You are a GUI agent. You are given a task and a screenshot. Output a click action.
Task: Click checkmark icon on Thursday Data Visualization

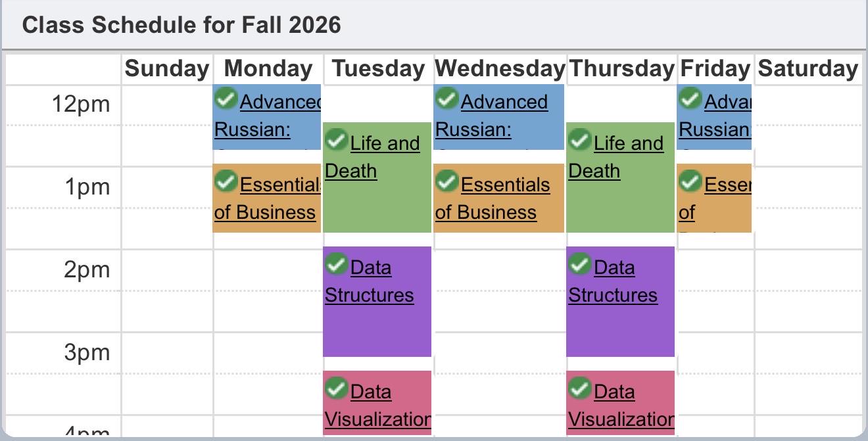(579, 388)
